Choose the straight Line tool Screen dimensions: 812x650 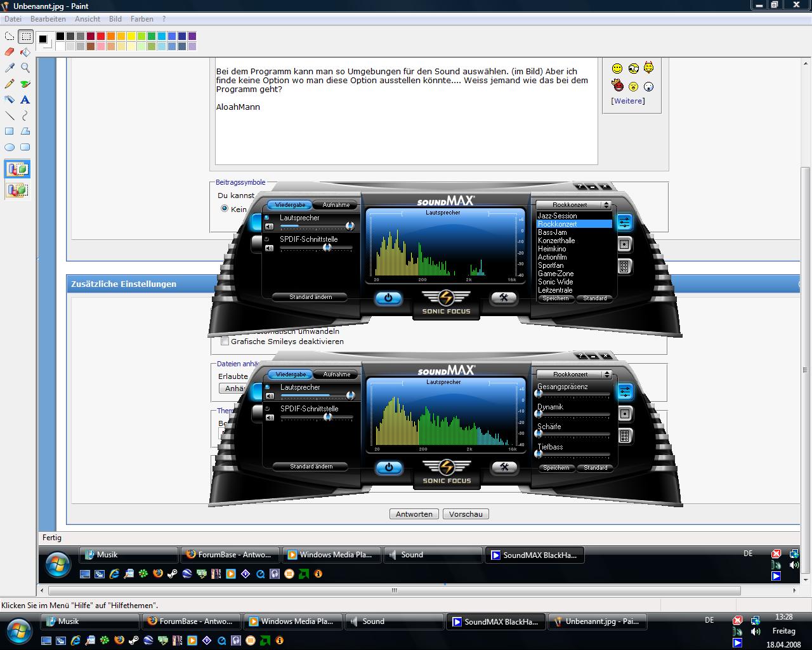tap(10, 116)
